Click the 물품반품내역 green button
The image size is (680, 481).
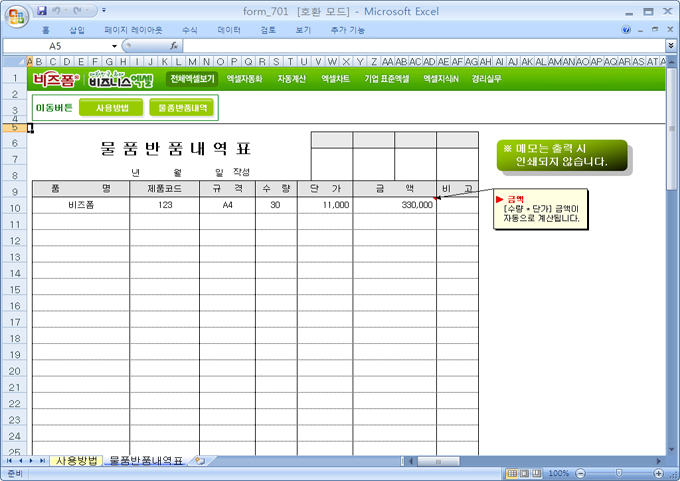click(x=182, y=107)
